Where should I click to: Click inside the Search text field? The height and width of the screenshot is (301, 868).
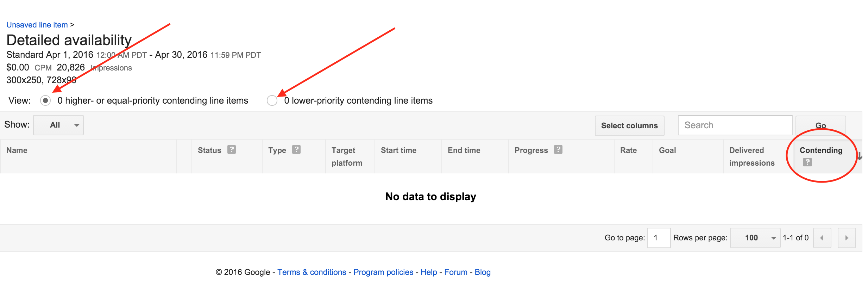pos(735,125)
